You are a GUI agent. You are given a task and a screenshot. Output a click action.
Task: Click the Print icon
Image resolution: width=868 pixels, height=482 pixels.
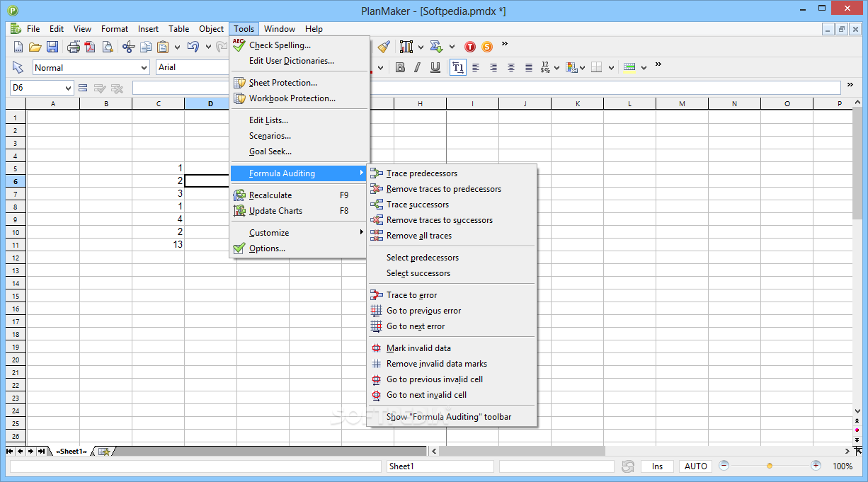pyautogui.click(x=74, y=47)
